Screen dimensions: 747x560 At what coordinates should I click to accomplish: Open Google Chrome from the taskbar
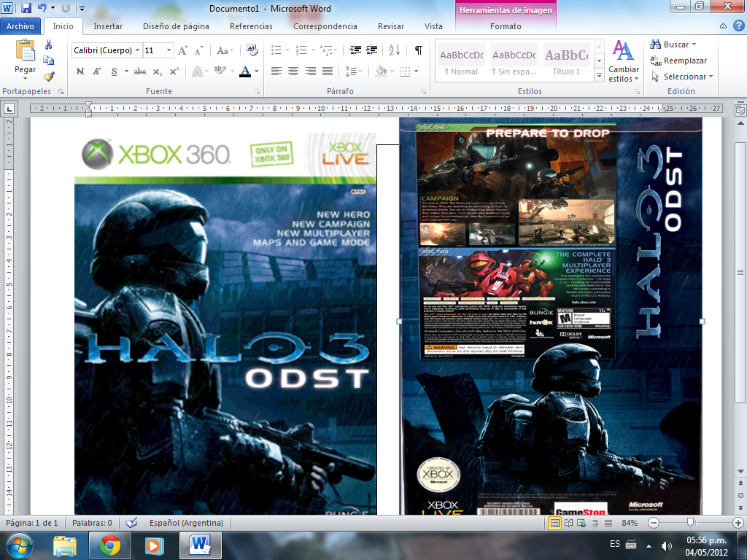pyautogui.click(x=110, y=545)
